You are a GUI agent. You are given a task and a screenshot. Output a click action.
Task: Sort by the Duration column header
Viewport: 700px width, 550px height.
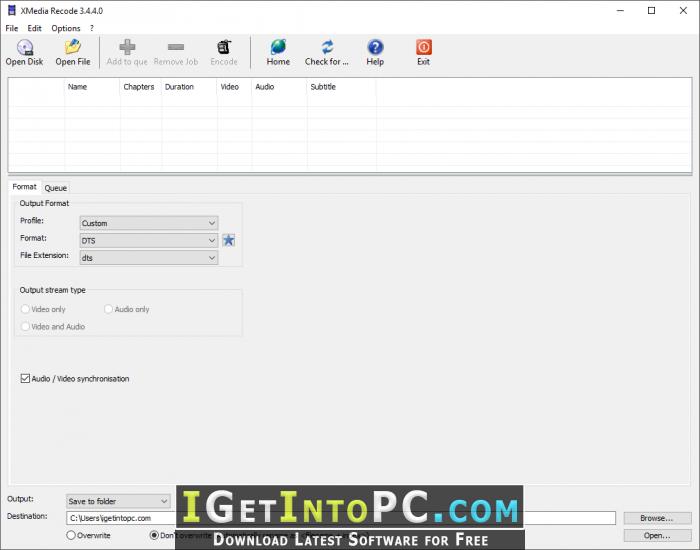coord(189,87)
